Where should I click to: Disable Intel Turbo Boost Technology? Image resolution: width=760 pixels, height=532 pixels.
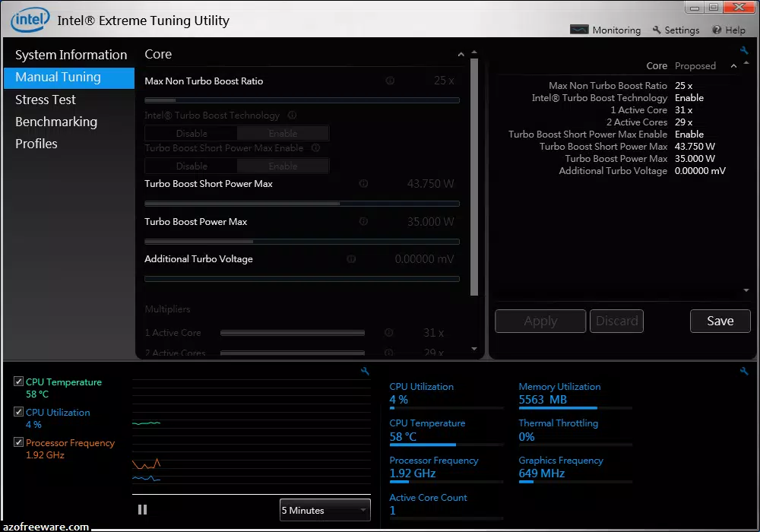click(x=192, y=133)
